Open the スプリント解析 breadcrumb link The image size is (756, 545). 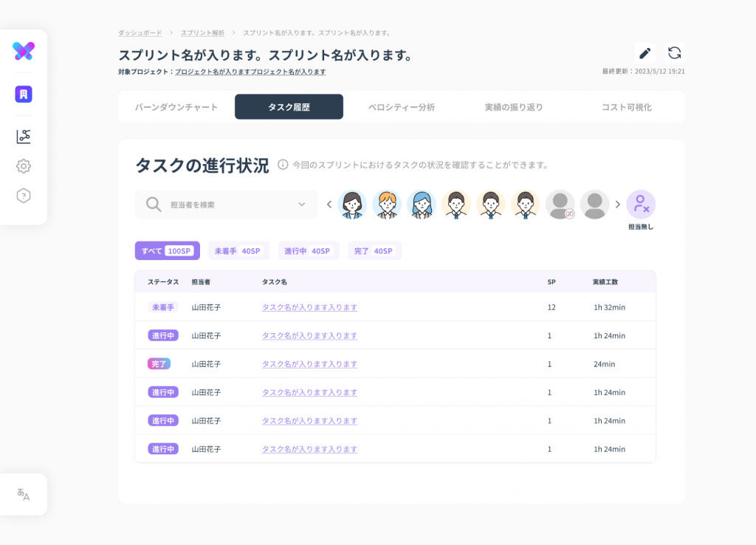click(x=202, y=32)
